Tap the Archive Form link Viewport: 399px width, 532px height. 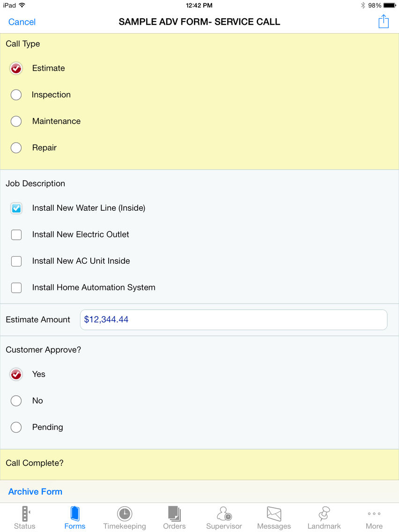[x=35, y=492]
